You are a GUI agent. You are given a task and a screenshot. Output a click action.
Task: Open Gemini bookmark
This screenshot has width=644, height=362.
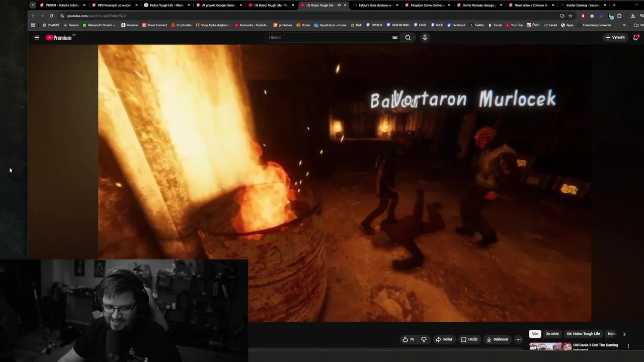click(71, 25)
